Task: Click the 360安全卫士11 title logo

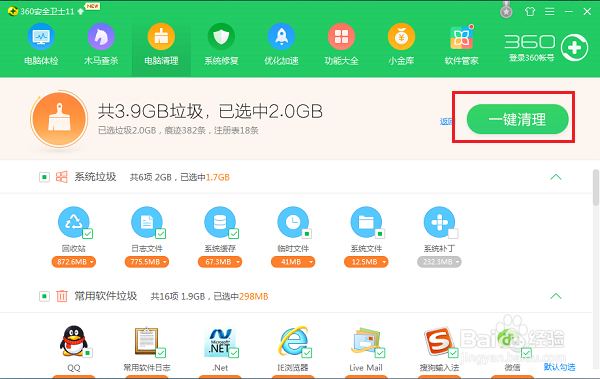Action: 13,11
